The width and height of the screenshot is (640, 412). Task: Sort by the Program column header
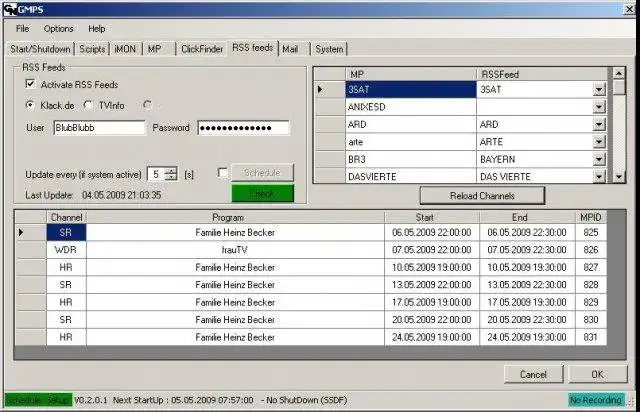pyautogui.click(x=236, y=218)
